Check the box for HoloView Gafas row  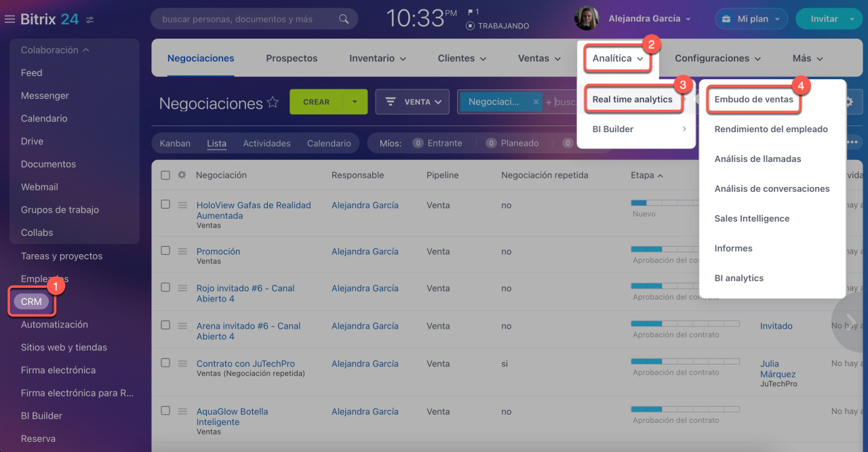coord(165,205)
